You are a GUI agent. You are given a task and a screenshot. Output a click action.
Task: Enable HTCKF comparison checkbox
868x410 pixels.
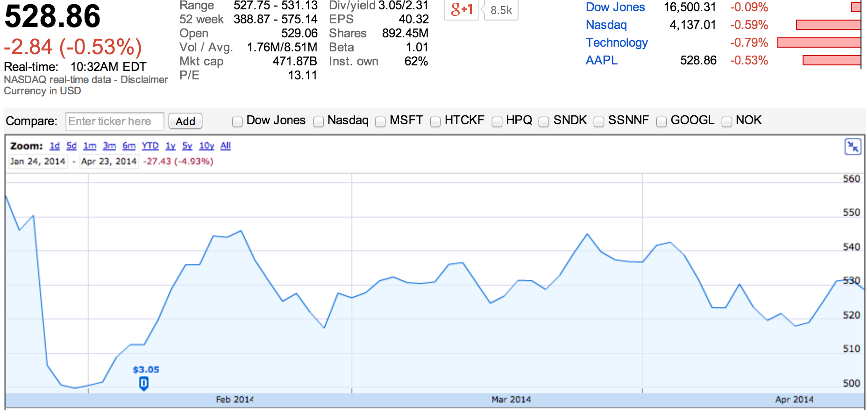click(x=435, y=121)
